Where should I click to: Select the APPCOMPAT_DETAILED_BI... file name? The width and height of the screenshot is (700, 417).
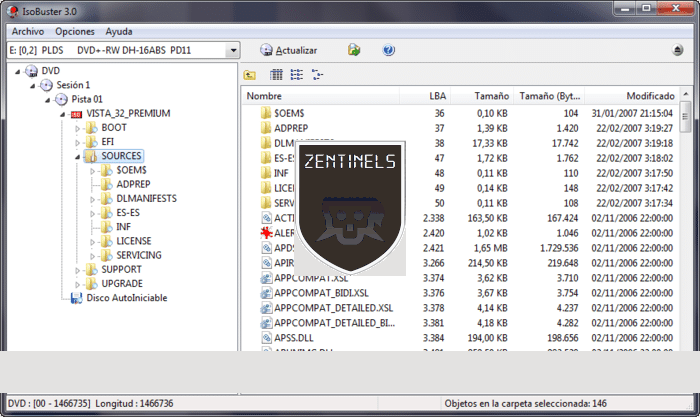point(334,323)
